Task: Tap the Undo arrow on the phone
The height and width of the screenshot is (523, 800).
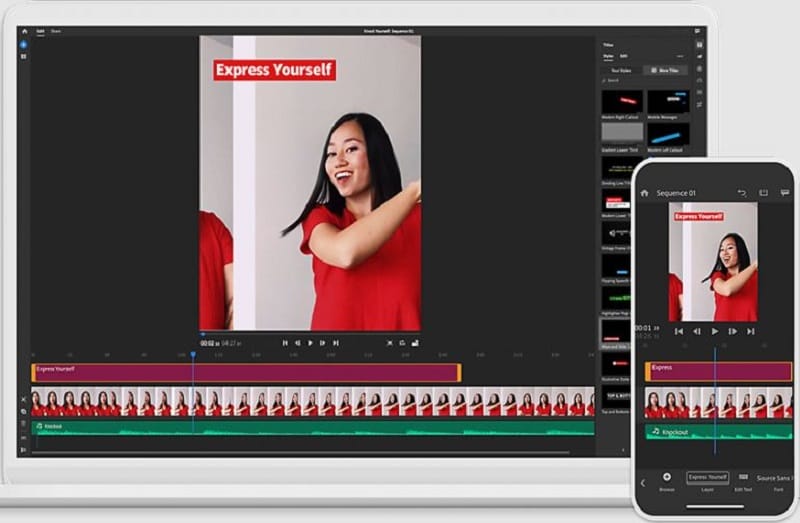Action: click(742, 193)
